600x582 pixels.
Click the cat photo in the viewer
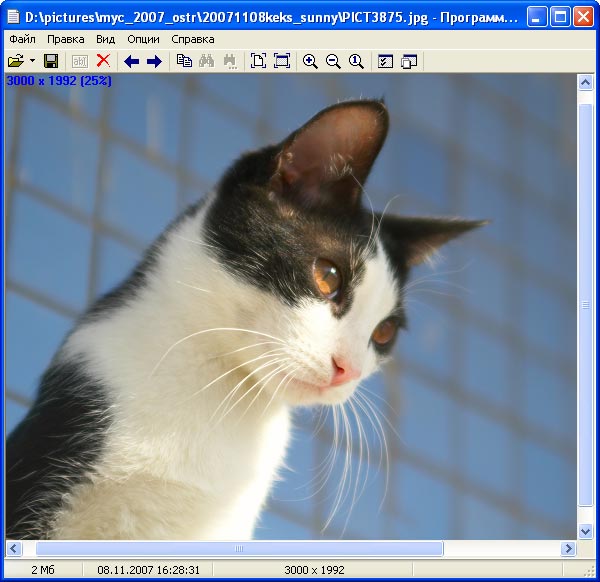291,306
